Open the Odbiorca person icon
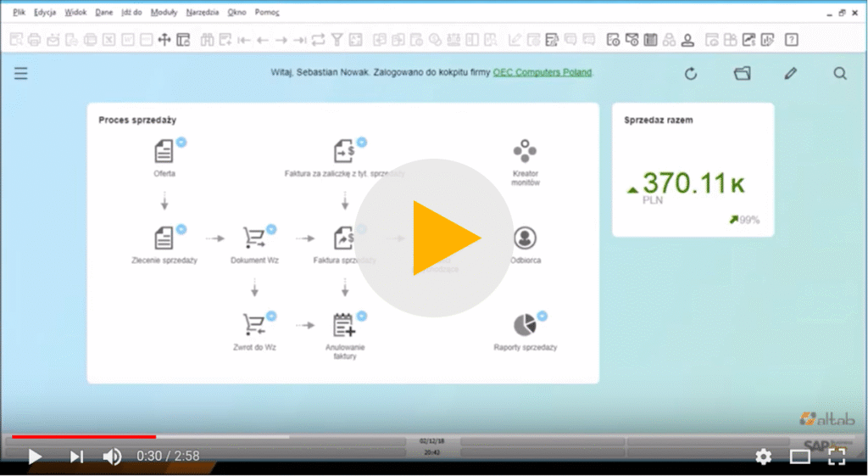This screenshot has height=476, width=868. click(525, 238)
